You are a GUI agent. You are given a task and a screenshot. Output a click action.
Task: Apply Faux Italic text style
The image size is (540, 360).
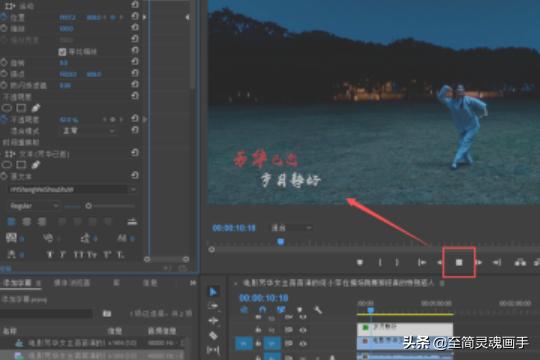(x=62, y=255)
